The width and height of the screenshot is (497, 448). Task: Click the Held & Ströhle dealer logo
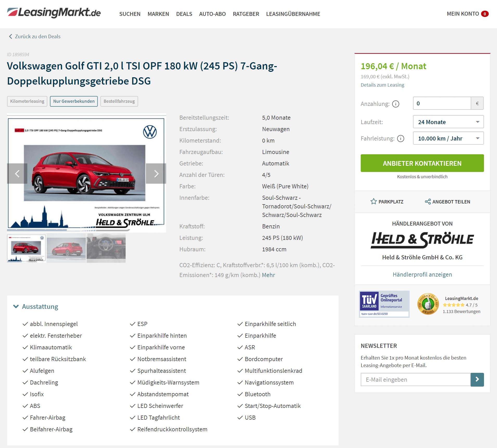click(422, 240)
